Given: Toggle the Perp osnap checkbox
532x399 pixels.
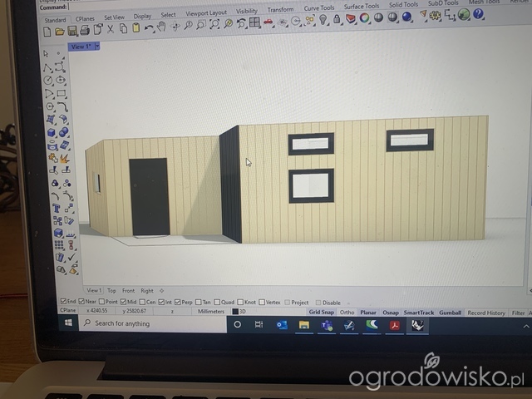Looking at the screenshot, I should tap(177, 302).
